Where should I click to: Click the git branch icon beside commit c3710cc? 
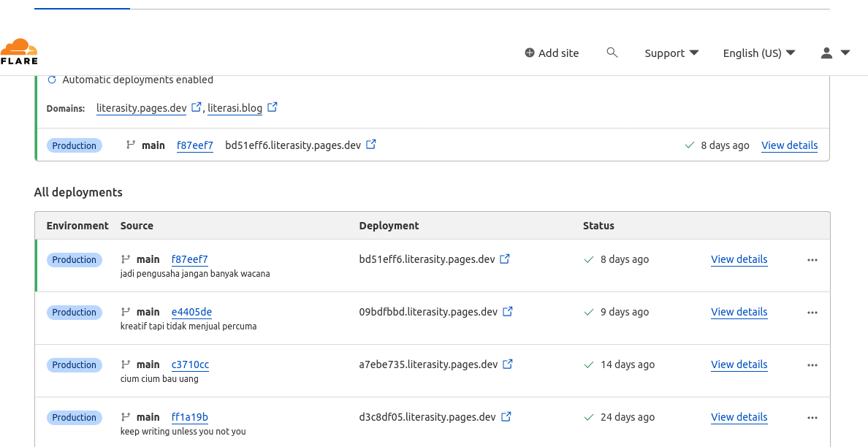125,364
